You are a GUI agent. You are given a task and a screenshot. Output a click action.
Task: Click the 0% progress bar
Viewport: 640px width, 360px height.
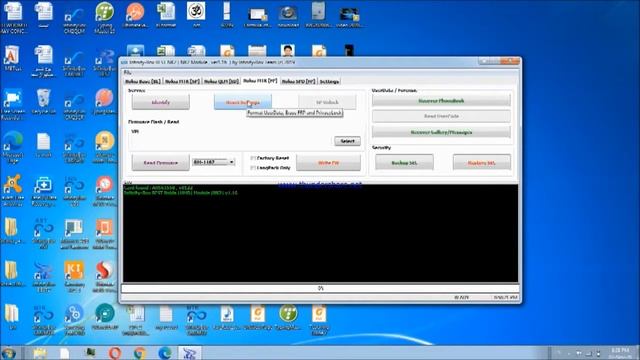(x=320, y=288)
